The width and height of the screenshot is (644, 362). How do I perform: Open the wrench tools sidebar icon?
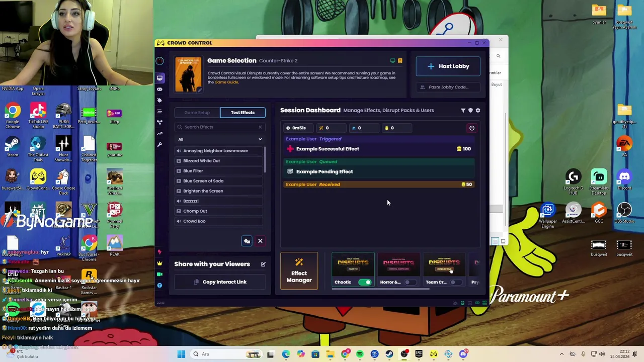(159, 144)
